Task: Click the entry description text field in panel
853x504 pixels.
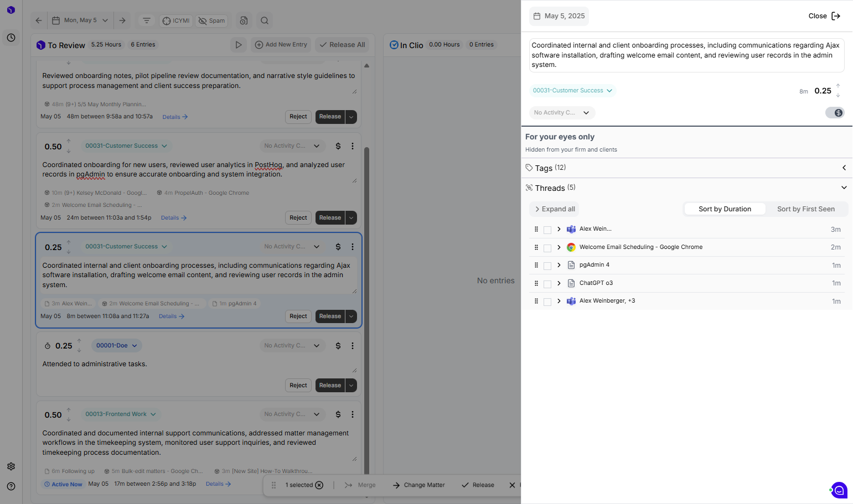Action: pyautogui.click(x=686, y=55)
